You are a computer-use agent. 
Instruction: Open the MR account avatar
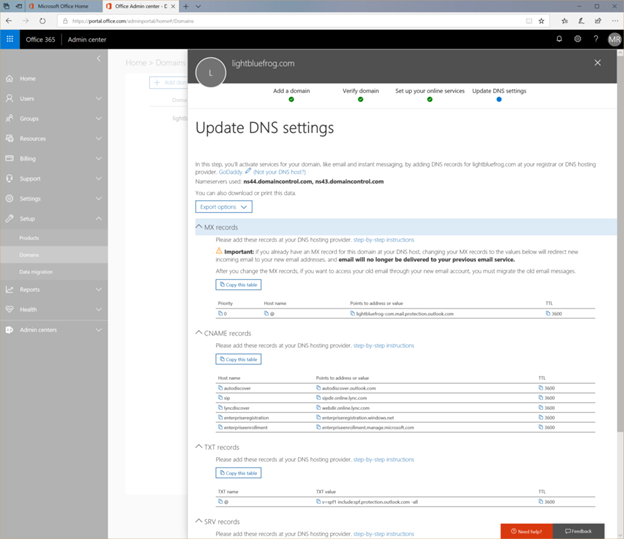click(x=614, y=39)
